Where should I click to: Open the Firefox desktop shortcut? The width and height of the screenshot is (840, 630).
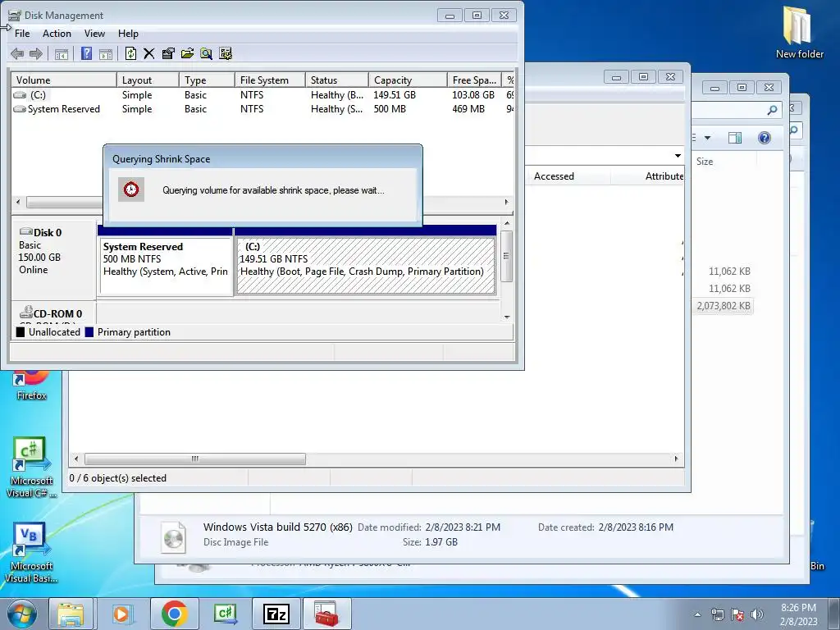[x=31, y=385]
